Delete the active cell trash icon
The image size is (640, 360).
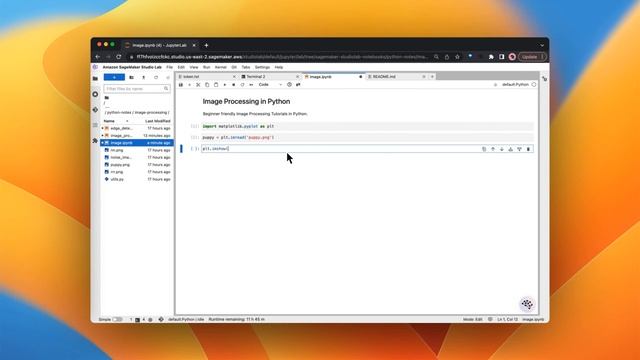[x=528, y=149]
